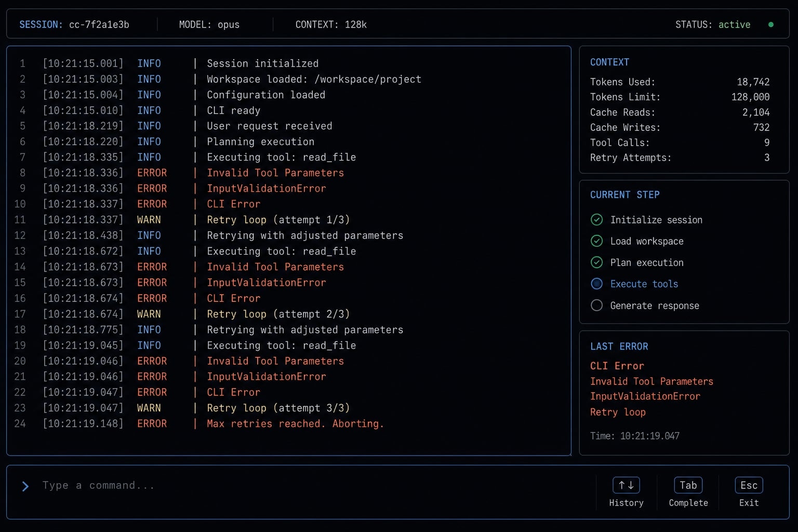Click the STATUS active text
The image size is (798, 532).
[x=713, y=24]
